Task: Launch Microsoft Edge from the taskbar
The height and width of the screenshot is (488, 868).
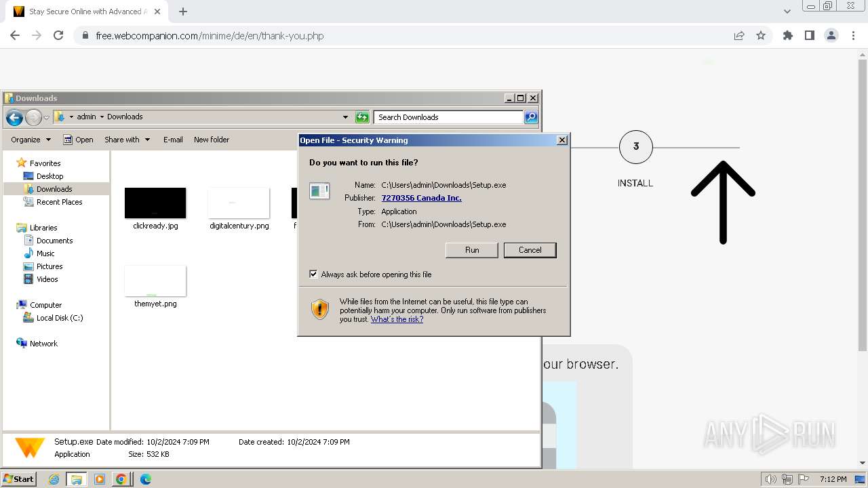Action: pyautogui.click(x=145, y=479)
